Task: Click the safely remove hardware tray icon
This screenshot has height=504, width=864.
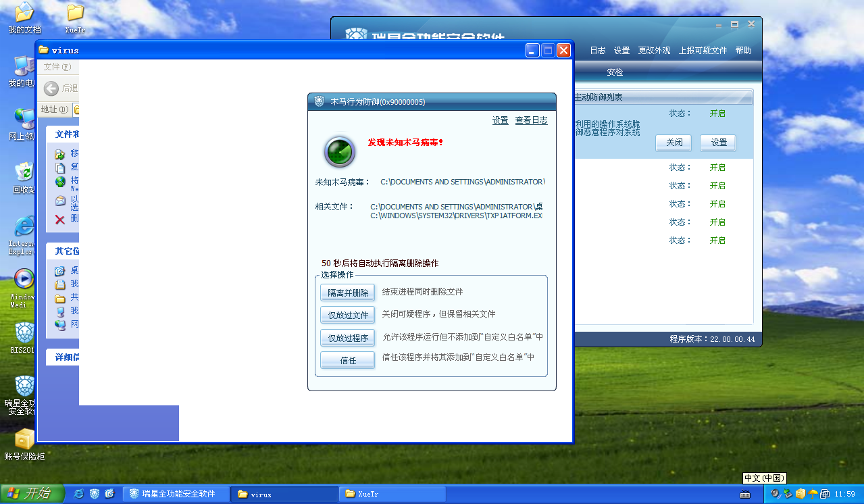Action: 788,494
